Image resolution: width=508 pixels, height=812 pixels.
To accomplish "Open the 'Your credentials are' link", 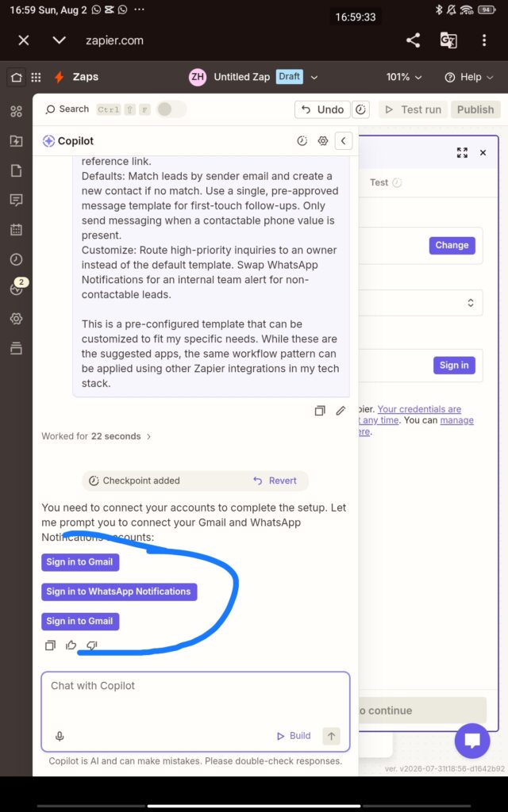I will 419,409.
